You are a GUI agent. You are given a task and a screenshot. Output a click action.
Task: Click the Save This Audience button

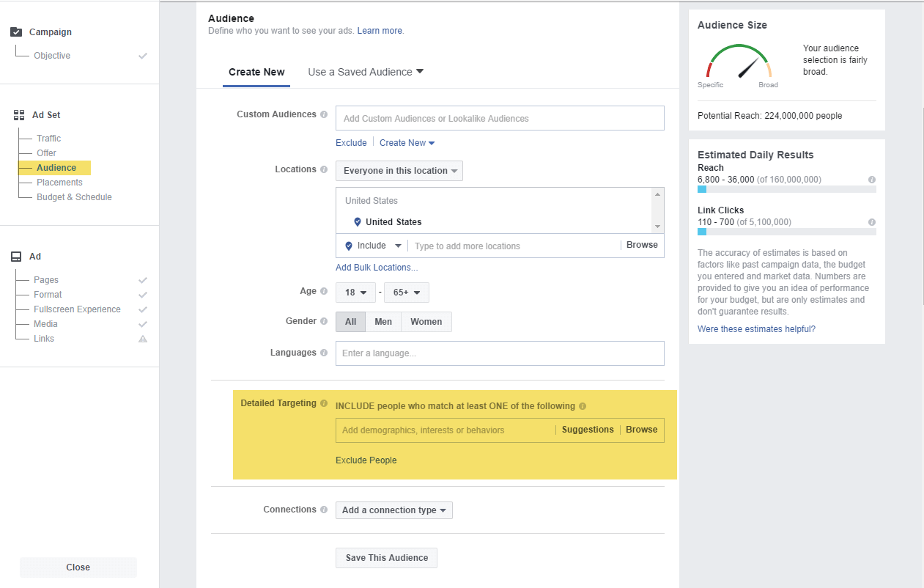(386, 557)
